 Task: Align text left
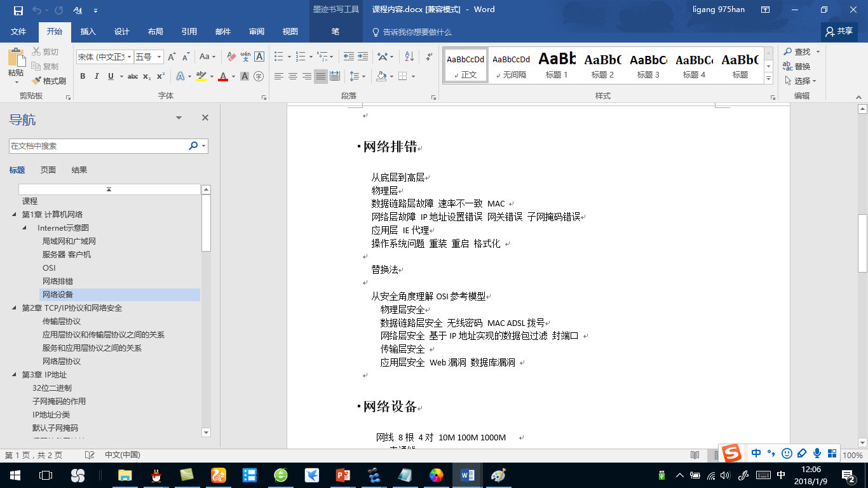click(x=278, y=76)
